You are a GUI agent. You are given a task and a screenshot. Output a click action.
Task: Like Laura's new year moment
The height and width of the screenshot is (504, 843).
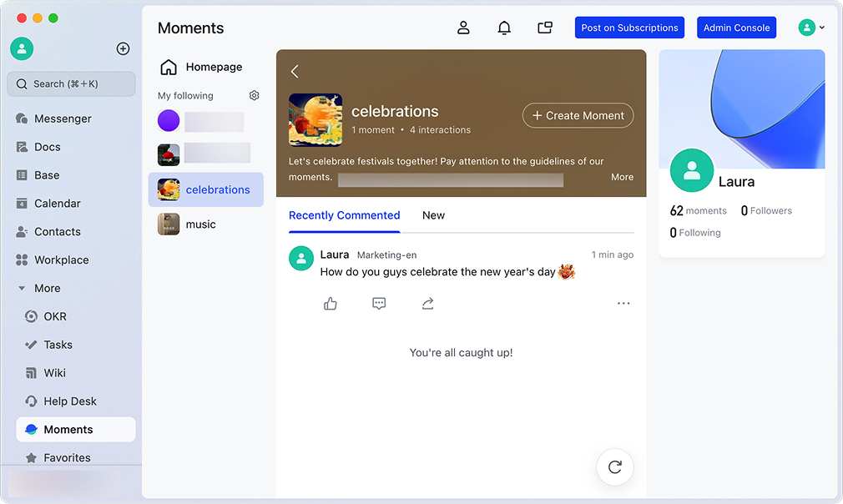[x=331, y=304]
